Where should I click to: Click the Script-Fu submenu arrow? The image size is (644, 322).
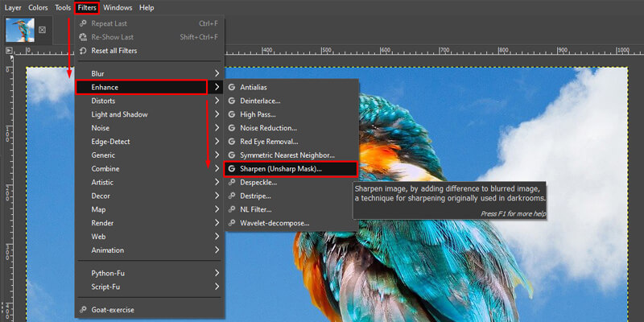click(217, 287)
